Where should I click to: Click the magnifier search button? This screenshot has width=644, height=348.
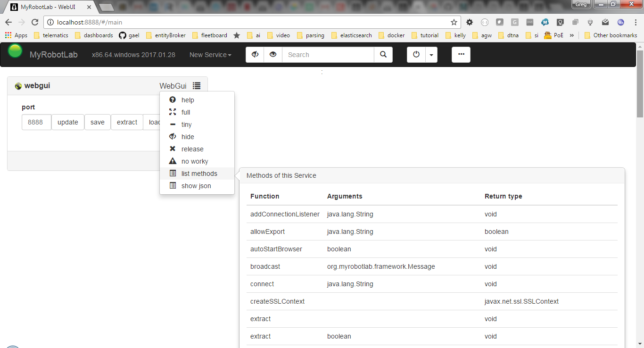click(383, 55)
